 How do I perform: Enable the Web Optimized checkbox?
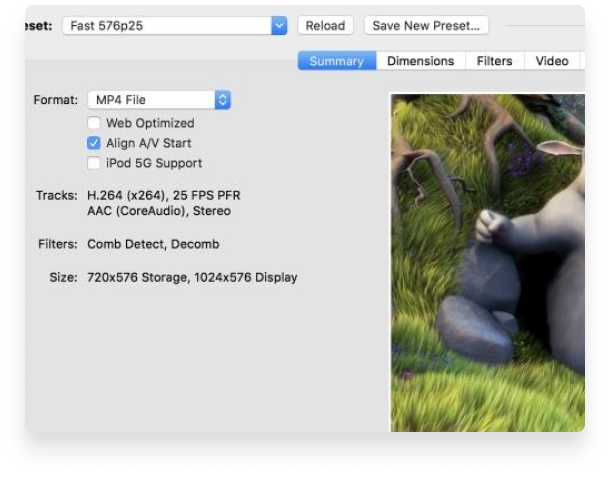click(x=94, y=123)
